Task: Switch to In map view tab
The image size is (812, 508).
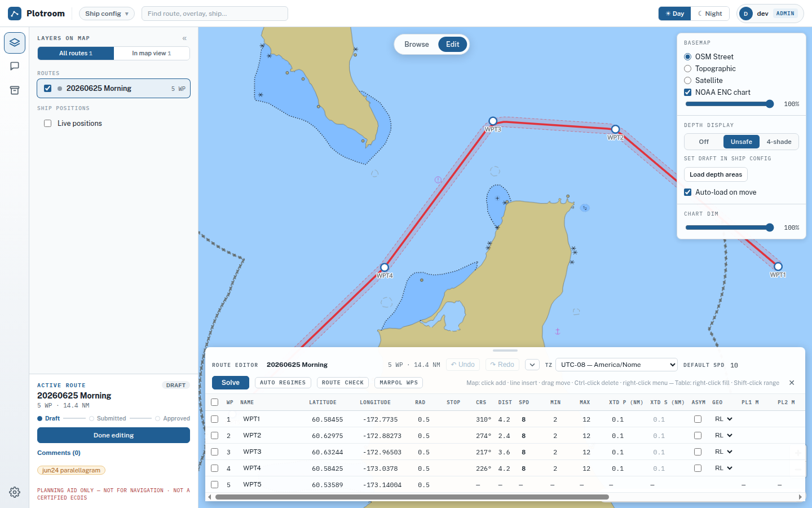Action: pyautogui.click(x=152, y=53)
